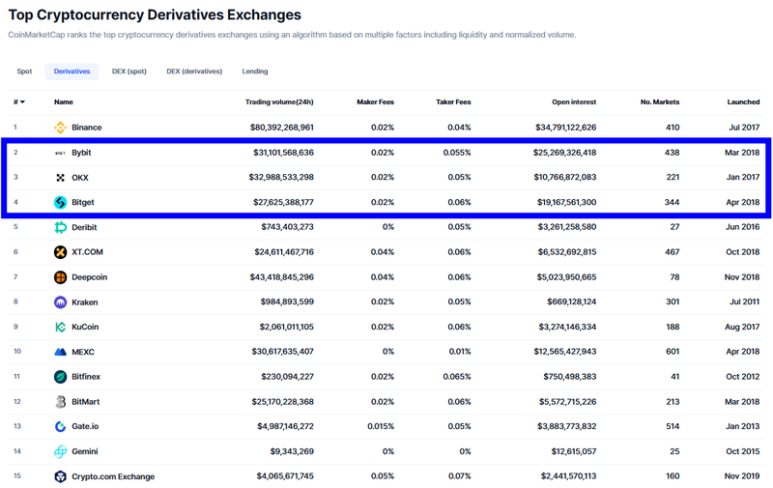Viewport: 773px width, 488px height.
Task: Open the Bitget exchange link
Action: [83, 203]
